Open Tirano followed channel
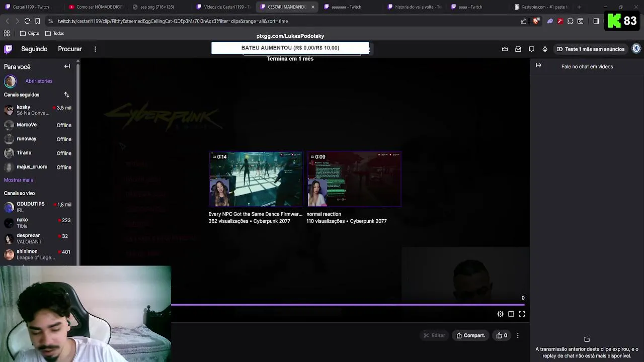644x362 pixels. [x=38, y=153]
